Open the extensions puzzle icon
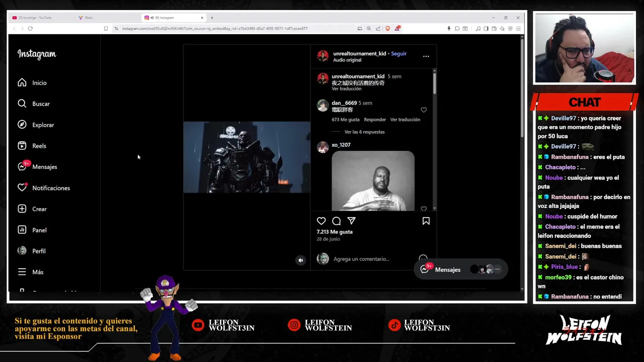Viewport: 644px width, 362px height. click(x=457, y=29)
